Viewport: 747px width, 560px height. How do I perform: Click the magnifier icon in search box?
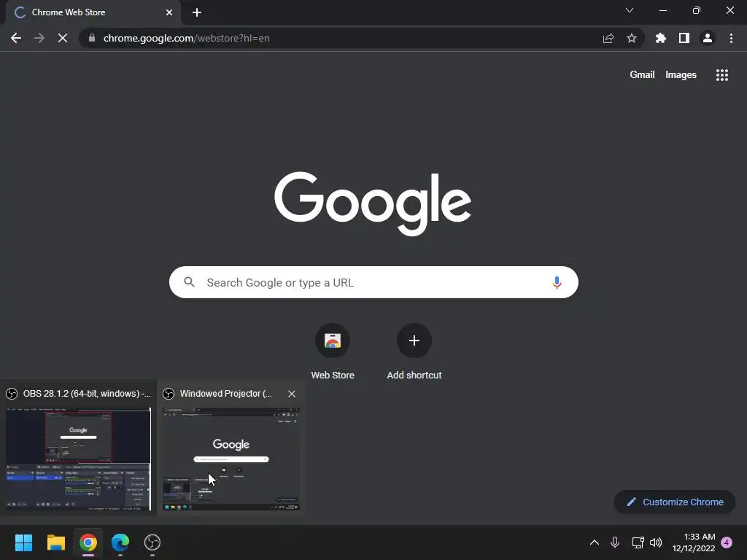189,282
